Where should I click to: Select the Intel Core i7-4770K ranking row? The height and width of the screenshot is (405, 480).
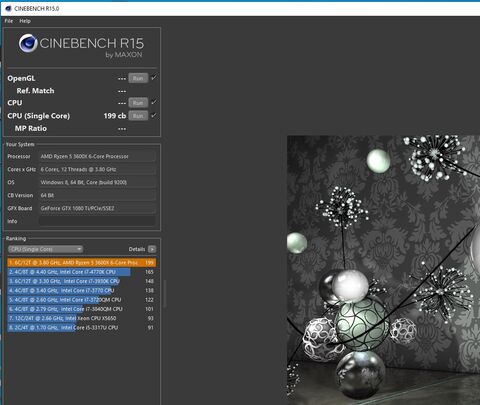pos(82,272)
